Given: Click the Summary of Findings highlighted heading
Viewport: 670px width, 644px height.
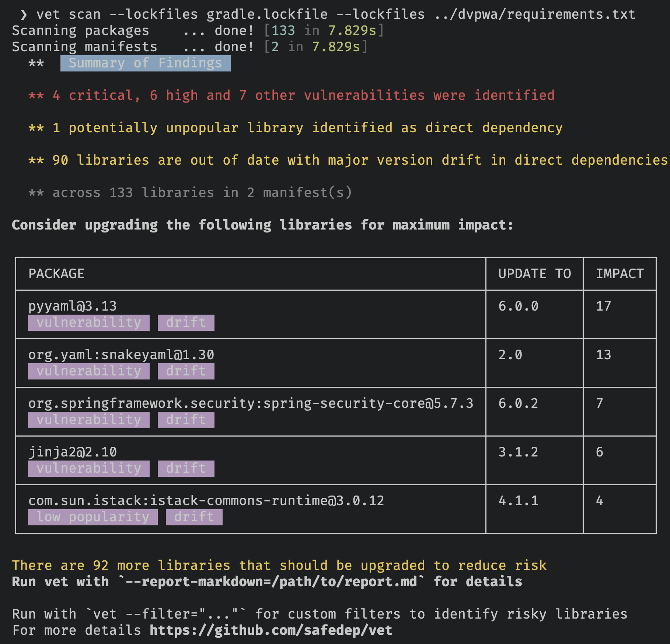Looking at the screenshot, I should coord(145,63).
